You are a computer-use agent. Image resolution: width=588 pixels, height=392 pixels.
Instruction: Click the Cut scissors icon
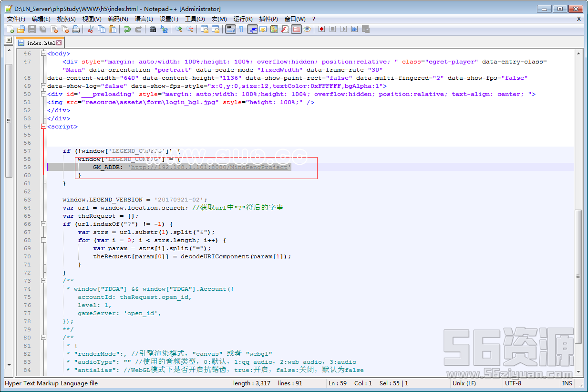tap(90, 29)
